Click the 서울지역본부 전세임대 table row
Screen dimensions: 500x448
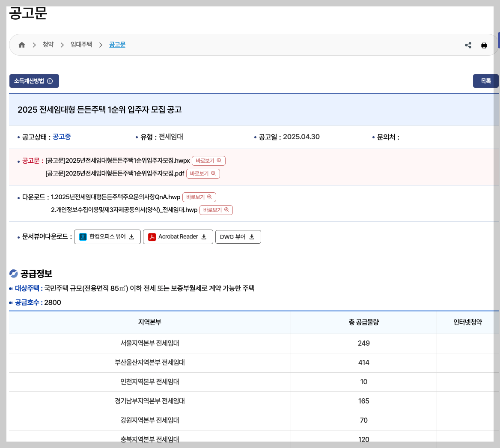(x=149, y=343)
